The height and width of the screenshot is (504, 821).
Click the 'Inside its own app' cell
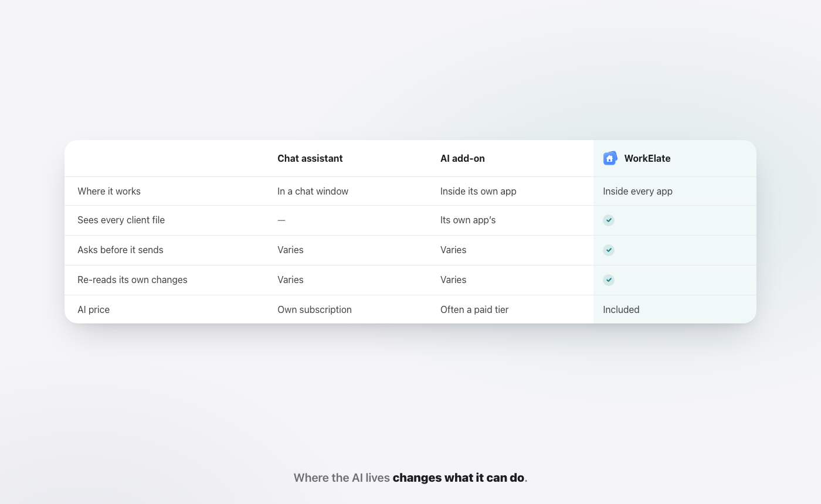tap(479, 191)
